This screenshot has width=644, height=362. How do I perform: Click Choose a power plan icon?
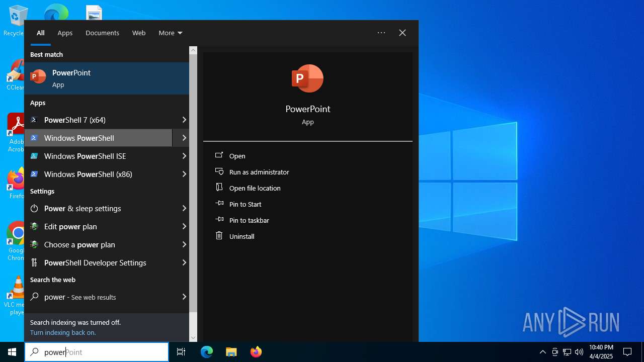click(34, 244)
